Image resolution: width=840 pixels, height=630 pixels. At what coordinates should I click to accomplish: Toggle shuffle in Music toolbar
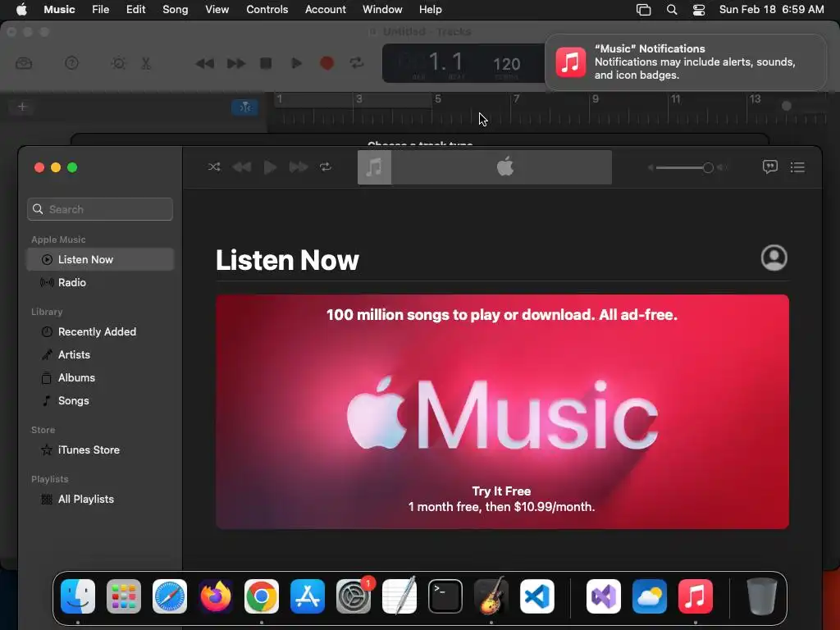pos(214,167)
